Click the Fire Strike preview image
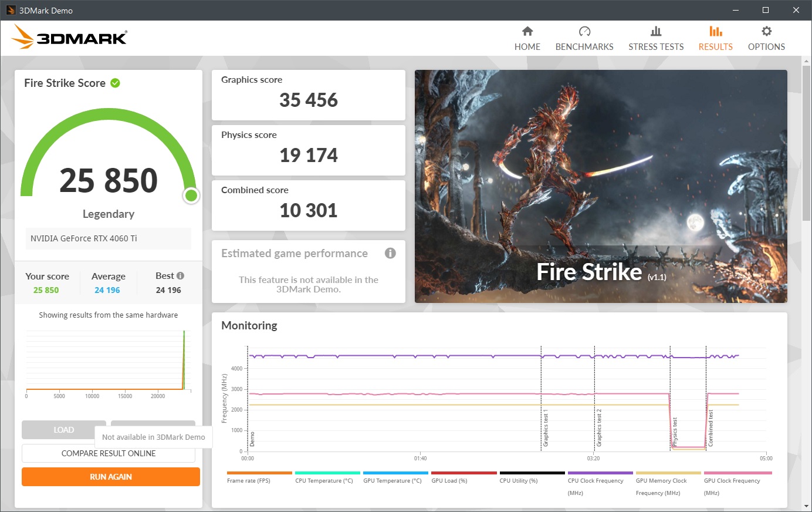Viewport: 812px width, 512px height. click(601, 186)
